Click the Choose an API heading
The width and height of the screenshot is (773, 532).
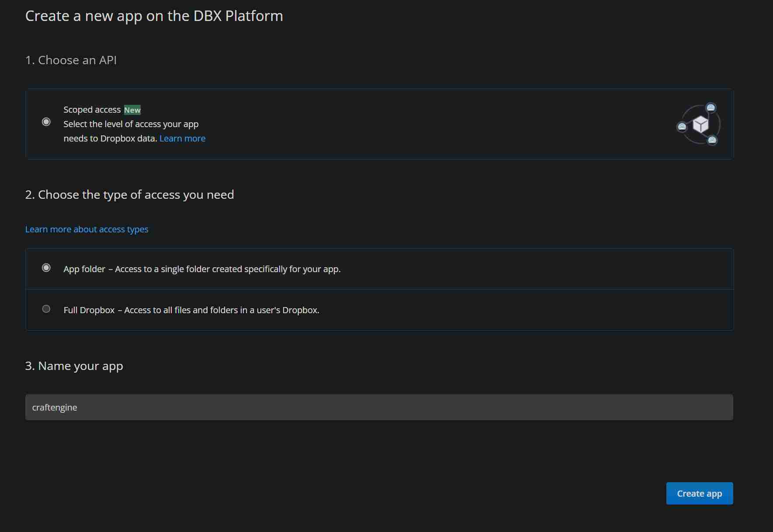click(x=71, y=60)
